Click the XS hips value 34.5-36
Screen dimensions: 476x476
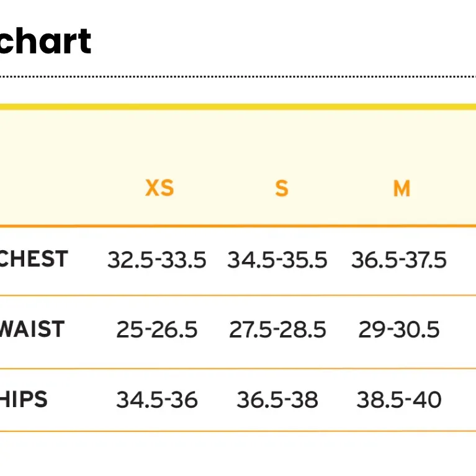[x=156, y=400]
